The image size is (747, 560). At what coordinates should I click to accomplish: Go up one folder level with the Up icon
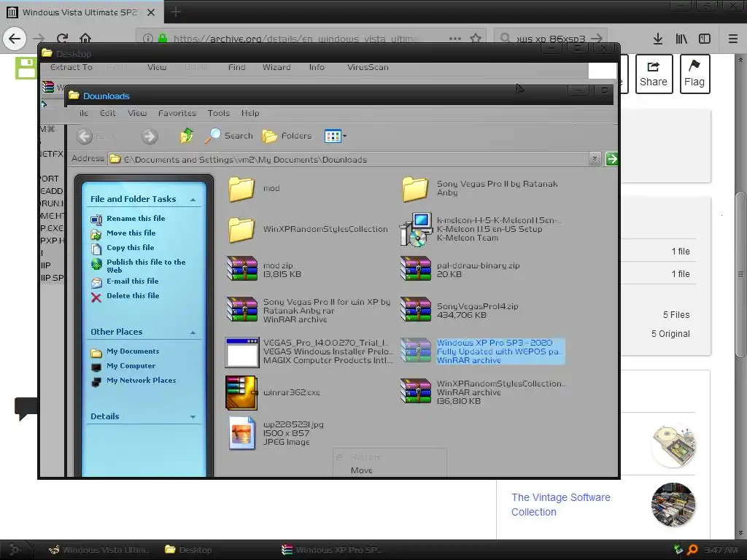point(187,136)
